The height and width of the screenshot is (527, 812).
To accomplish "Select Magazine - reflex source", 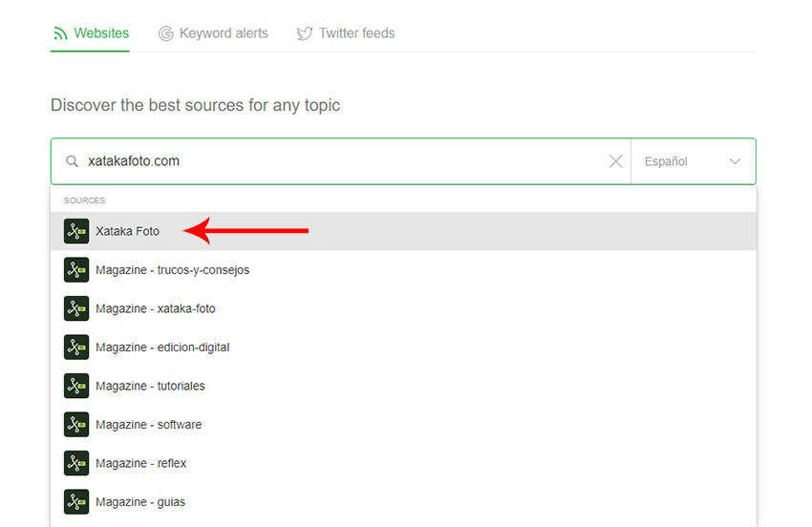I will pos(140,463).
